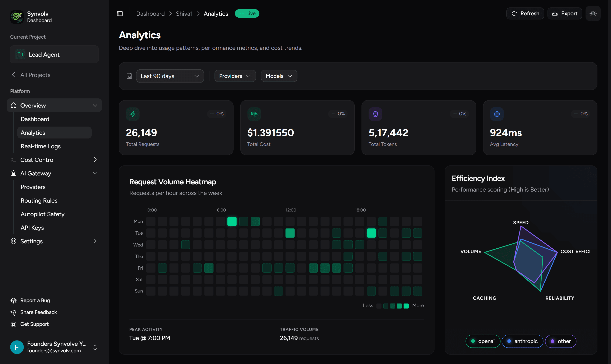Click the Refresh button
611x364 pixels.
coord(525,14)
